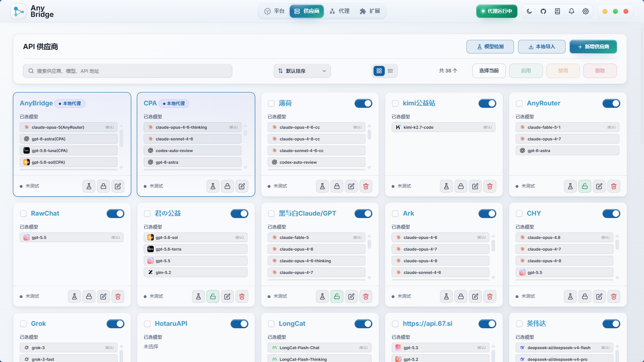Delete the 薄荷 provider with trash icon
The image size is (644, 362).
pos(366,186)
